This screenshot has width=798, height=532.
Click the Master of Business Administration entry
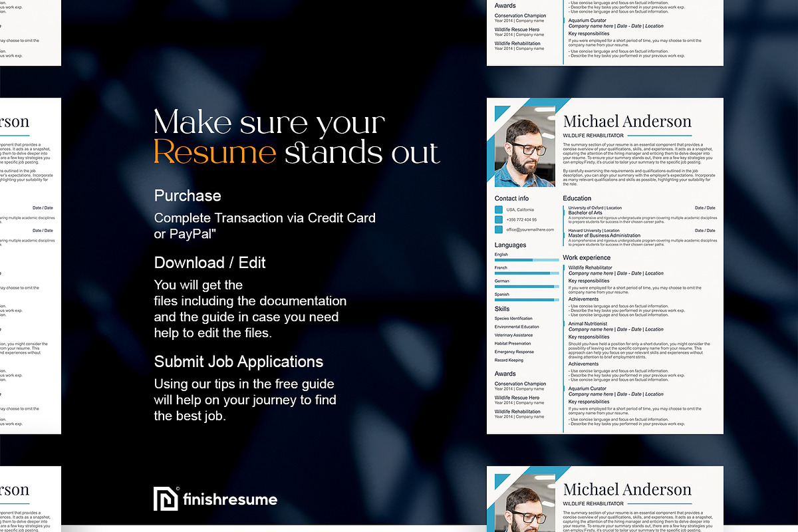tap(604, 235)
